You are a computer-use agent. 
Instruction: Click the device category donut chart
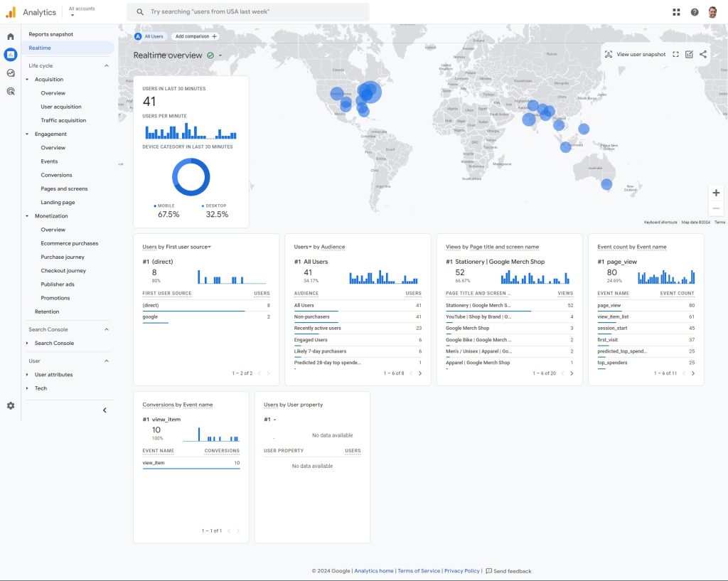(191, 177)
